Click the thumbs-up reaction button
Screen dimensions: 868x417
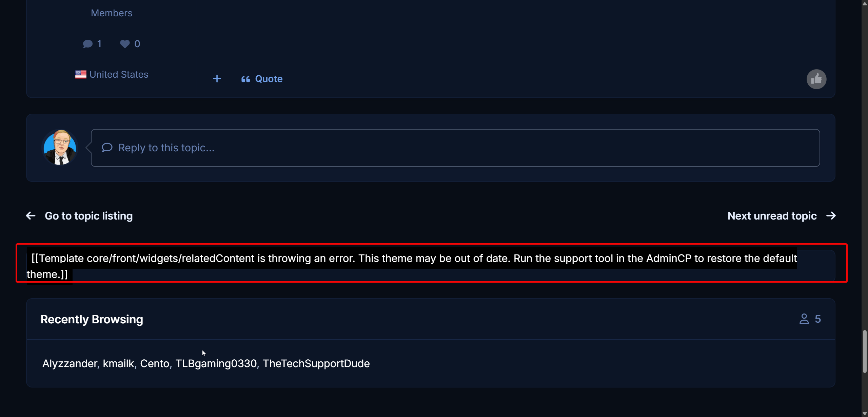pyautogui.click(x=816, y=79)
